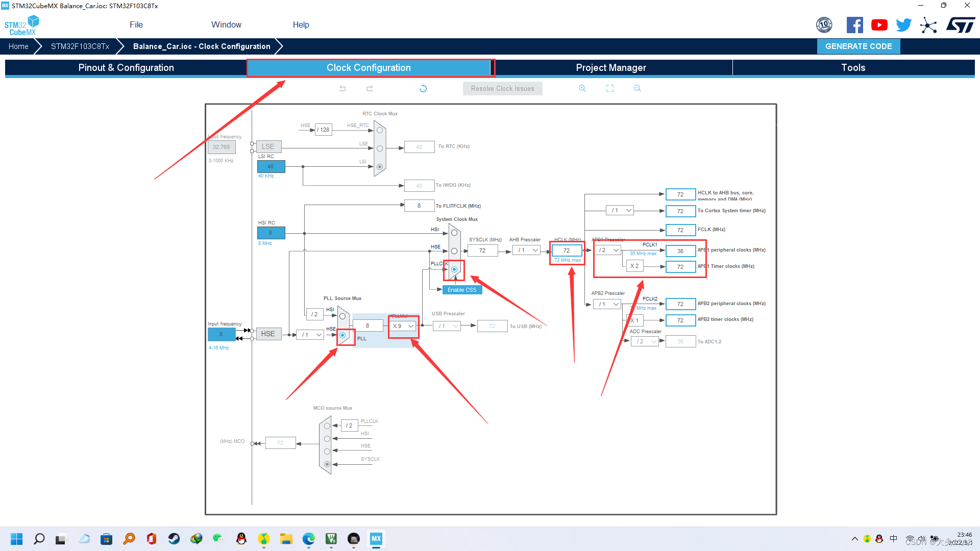Select HSI in System Clock Mux
The image size is (980, 551).
pos(454,233)
